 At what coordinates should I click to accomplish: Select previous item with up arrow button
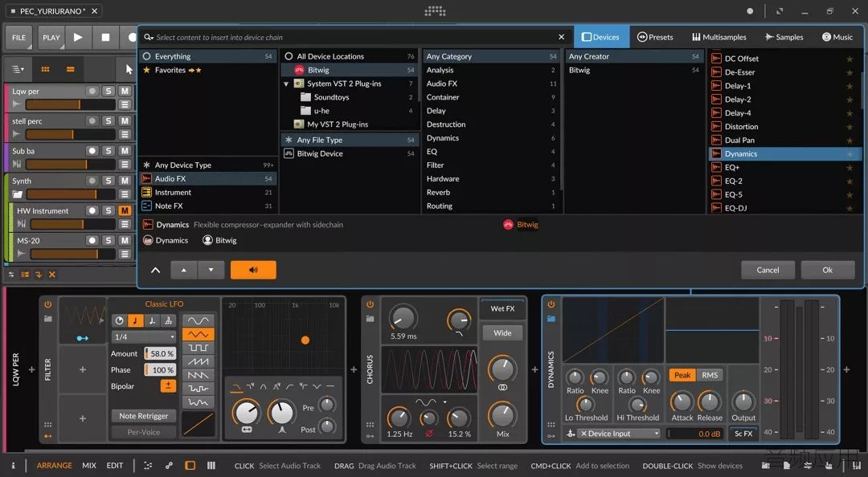tap(184, 270)
